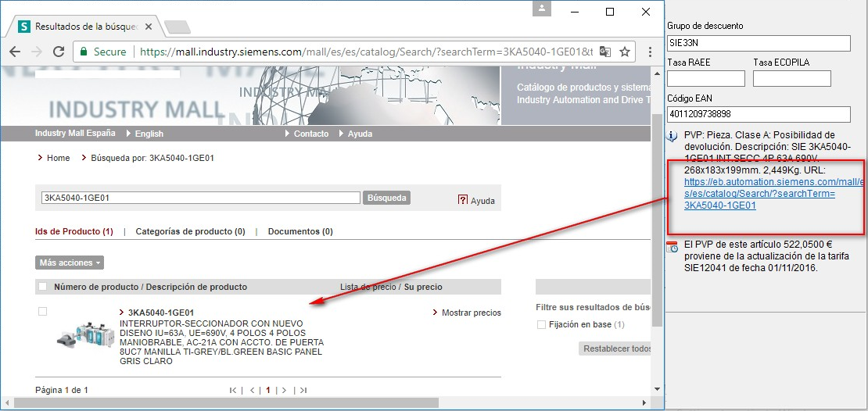Go to previous results page arrow
Screen dimensions: 868x411
point(253,391)
